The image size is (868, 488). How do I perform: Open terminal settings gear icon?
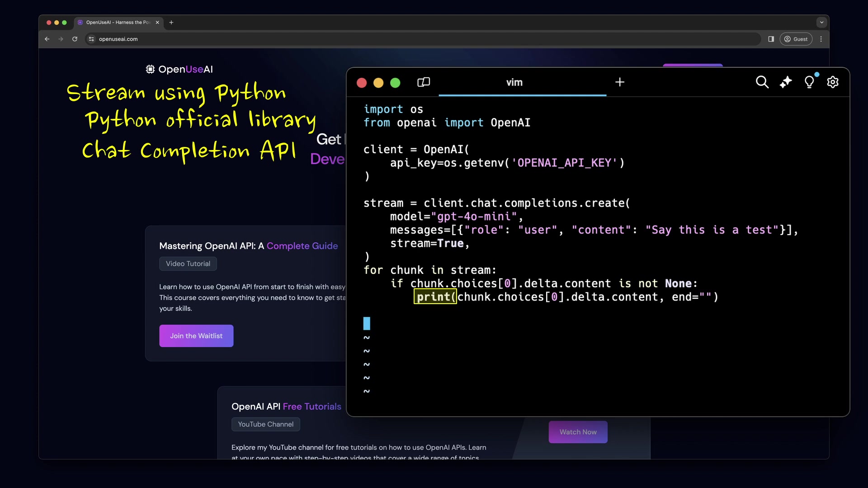[x=833, y=82]
